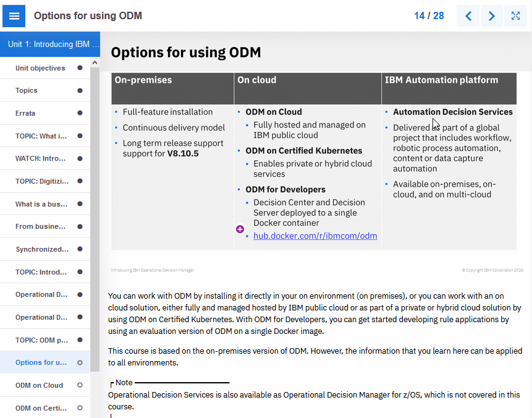
Task: Open TOPIC: Introd... sidebar item
Action: tap(44, 272)
